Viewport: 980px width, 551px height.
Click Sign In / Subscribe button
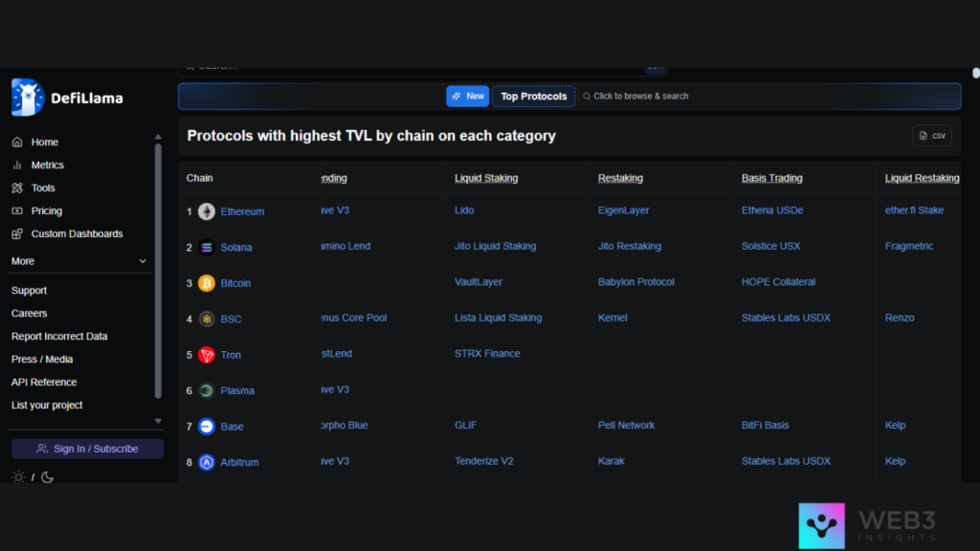point(87,449)
